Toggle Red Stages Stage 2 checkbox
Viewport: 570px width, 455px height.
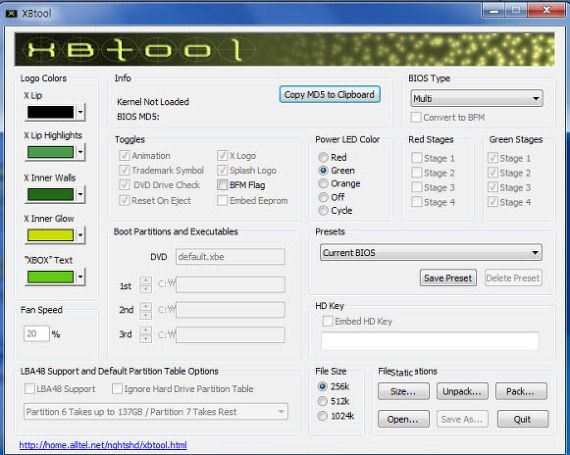coord(417,173)
